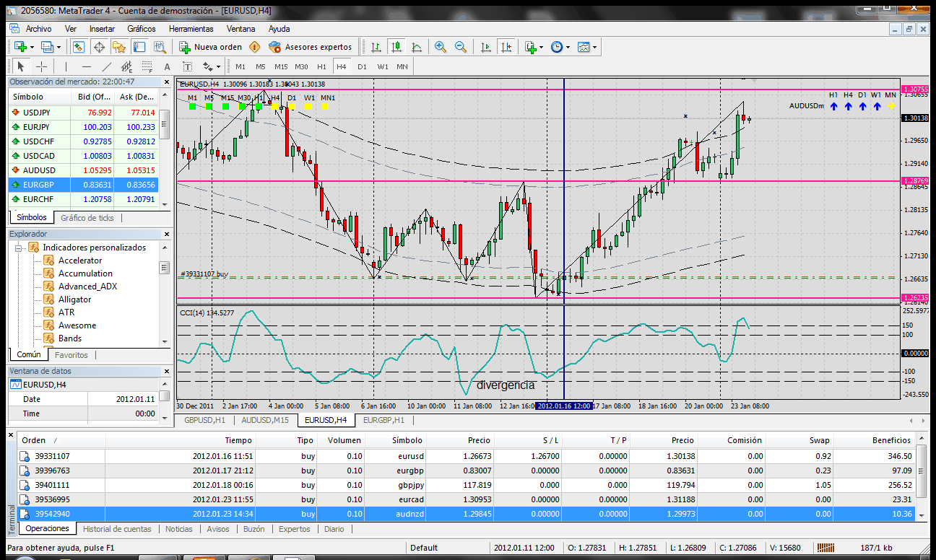
Task: Switch to the Favoritos tab
Action: click(x=71, y=355)
